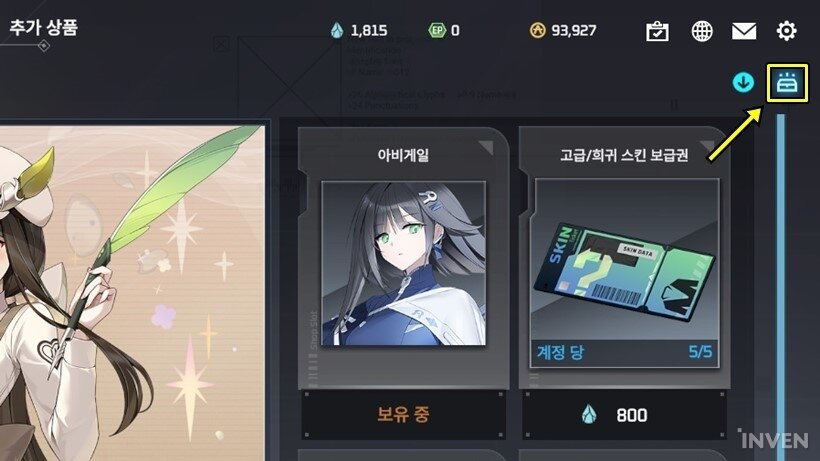Viewport: 820px width, 461px height.
Task: Click the gold coin currency icon showing 93,927
Action: pyautogui.click(x=537, y=30)
